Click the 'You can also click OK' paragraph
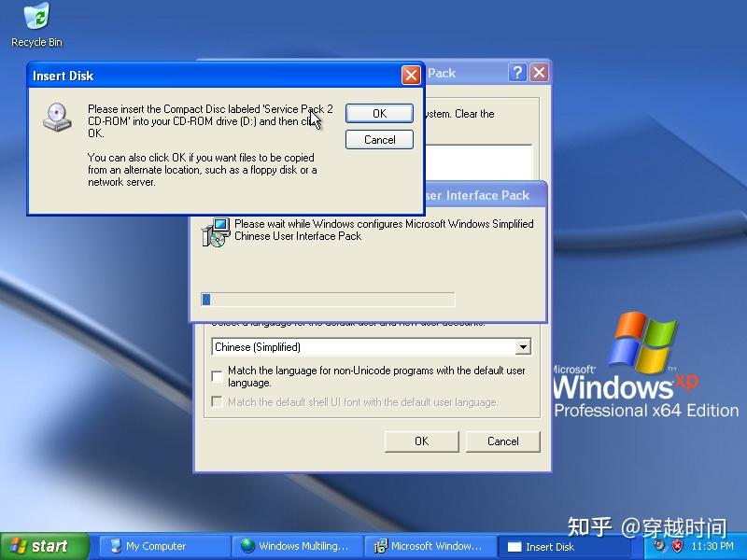 (202, 170)
